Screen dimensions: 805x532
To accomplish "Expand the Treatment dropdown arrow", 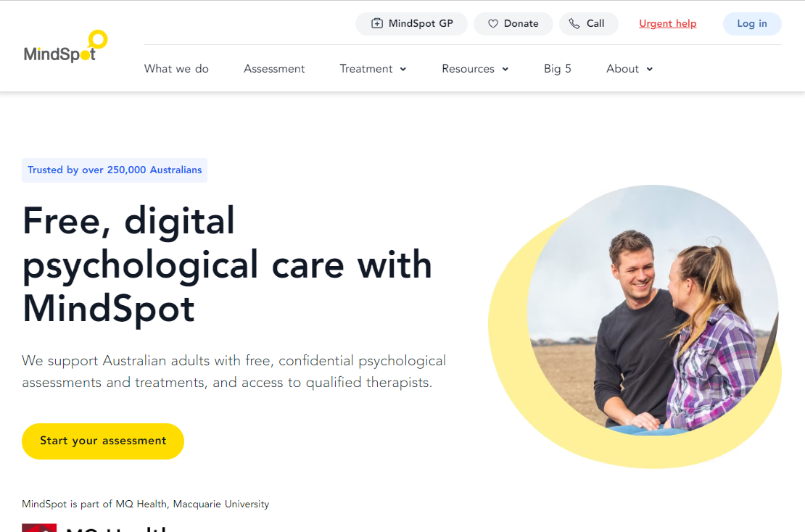I will coord(403,70).
